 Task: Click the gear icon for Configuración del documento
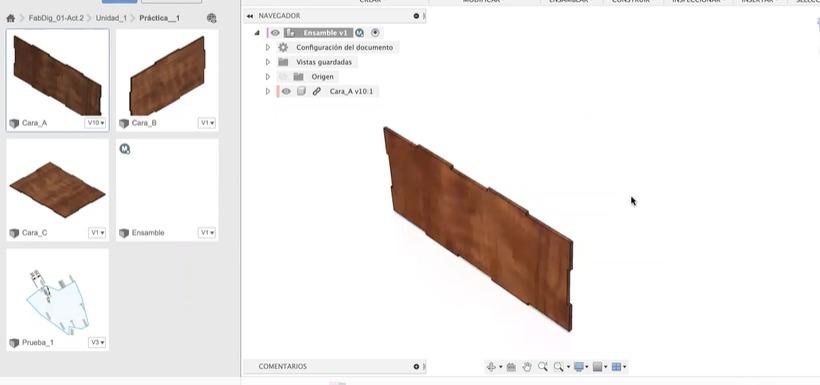tap(283, 48)
